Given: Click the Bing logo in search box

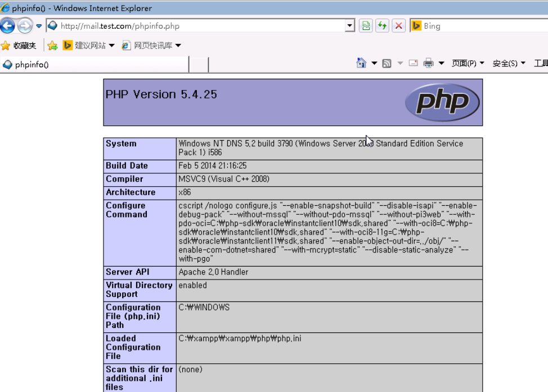Looking at the screenshot, I should tap(416, 26).
